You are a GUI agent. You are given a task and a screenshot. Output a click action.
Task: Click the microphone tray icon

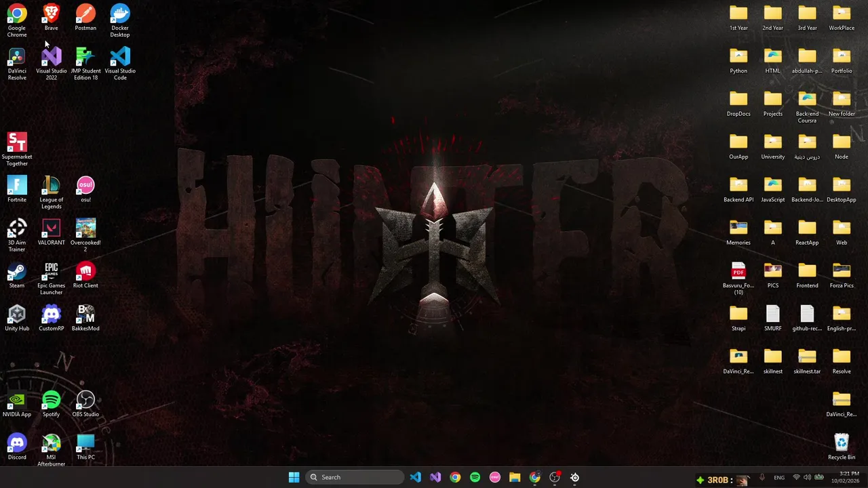pos(762,477)
